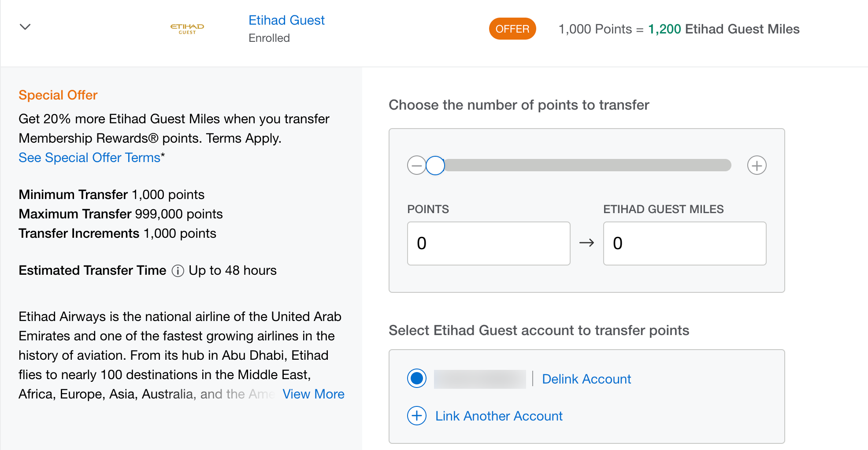This screenshot has width=868, height=450.
Task: Click the chevron in the top-left corner
Action: pyautogui.click(x=25, y=27)
